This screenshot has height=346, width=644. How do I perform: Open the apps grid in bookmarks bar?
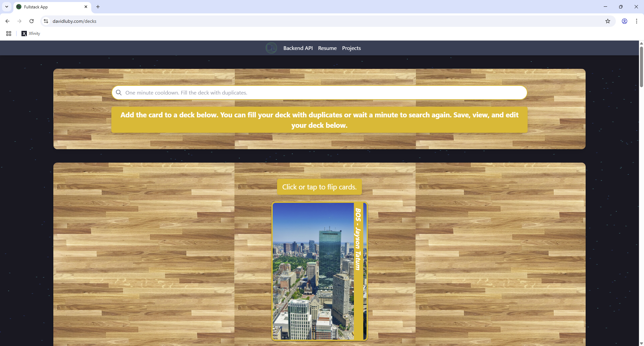[x=9, y=34]
